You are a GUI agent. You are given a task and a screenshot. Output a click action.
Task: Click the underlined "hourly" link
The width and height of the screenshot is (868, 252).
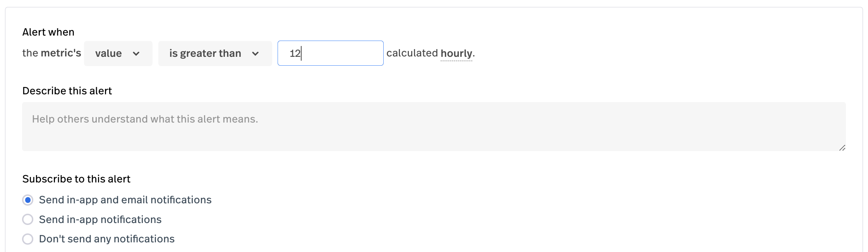(456, 53)
